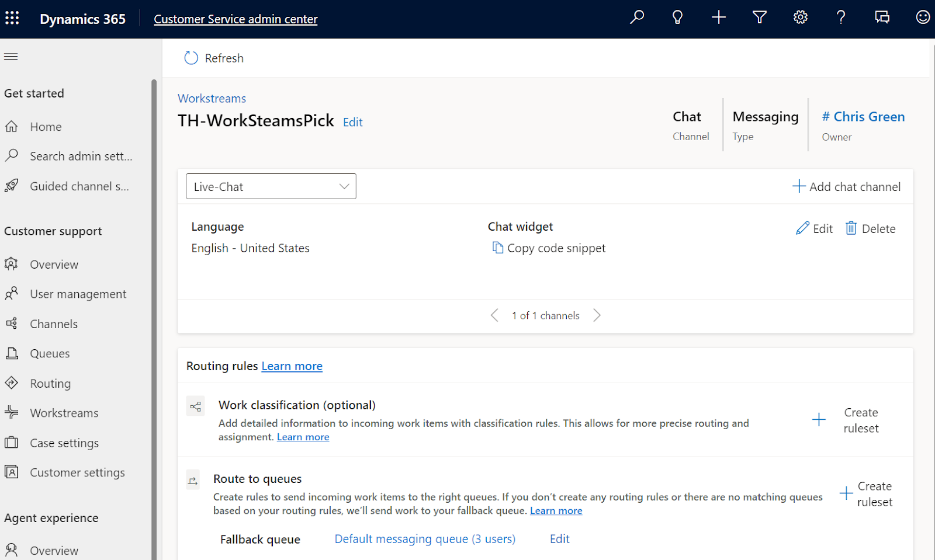Image resolution: width=935 pixels, height=560 pixels.
Task: Click plus icon for Work classification ruleset
Action: click(819, 420)
